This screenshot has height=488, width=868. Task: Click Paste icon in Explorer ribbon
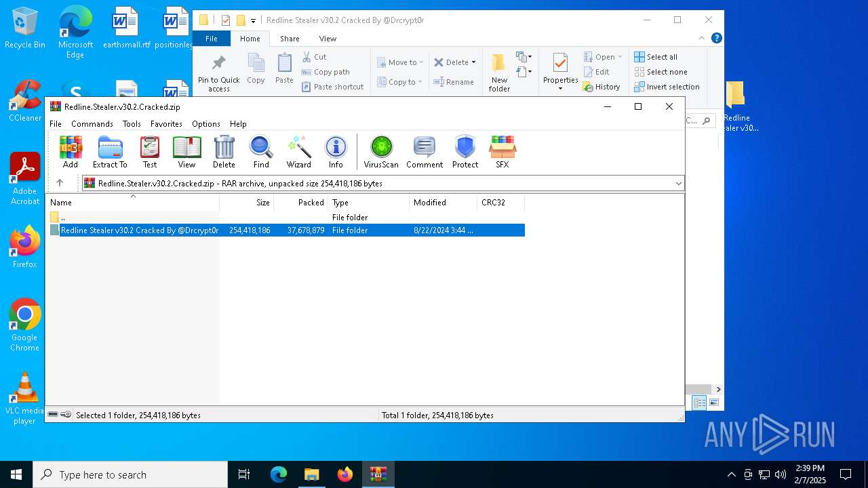pos(284,69)
